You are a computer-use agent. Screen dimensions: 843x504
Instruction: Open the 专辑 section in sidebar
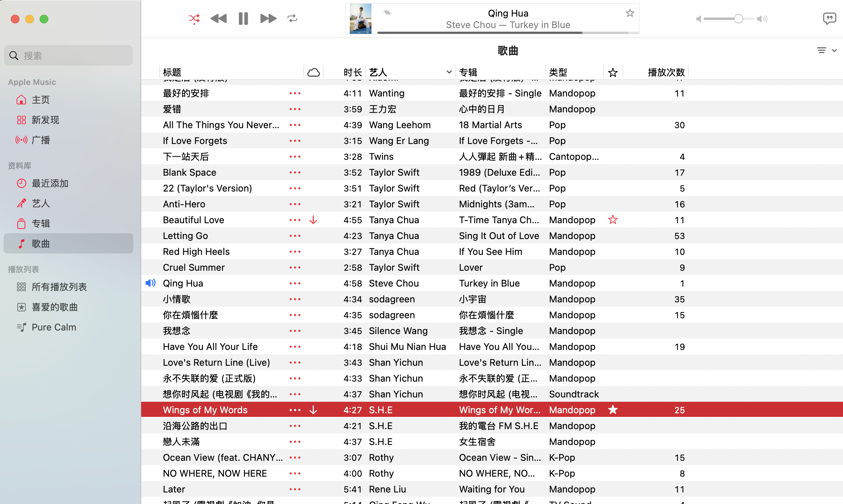(x=41, y=223)
